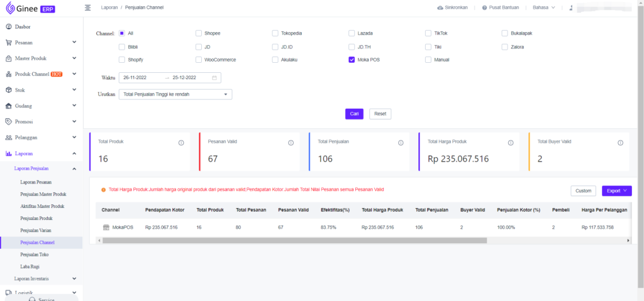Click the Reset button

380,114
